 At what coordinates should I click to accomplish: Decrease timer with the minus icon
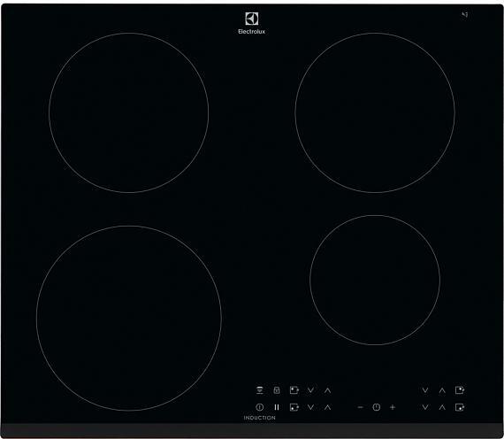(x=361, y=407)
